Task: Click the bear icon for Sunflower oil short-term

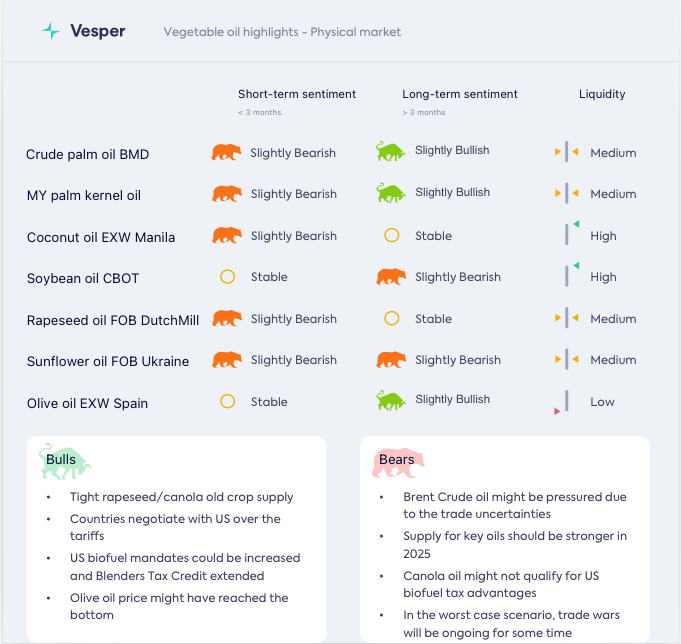Action: click(227, 360)
